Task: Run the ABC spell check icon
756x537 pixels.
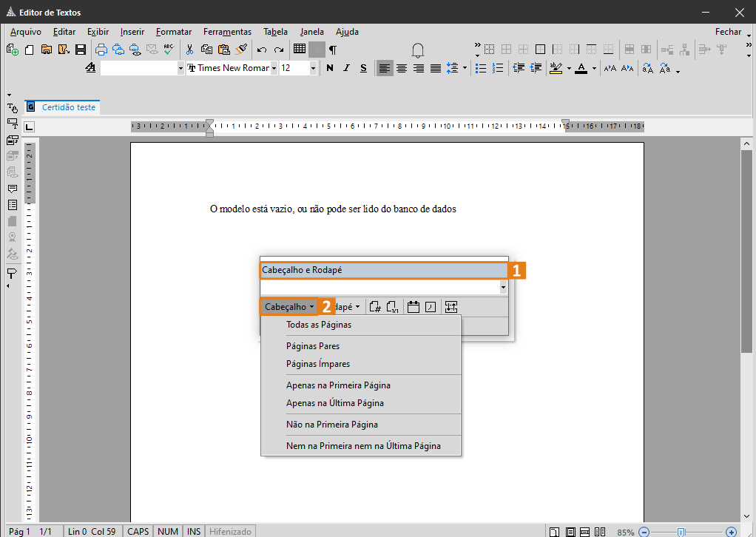Action: point(169,49)
